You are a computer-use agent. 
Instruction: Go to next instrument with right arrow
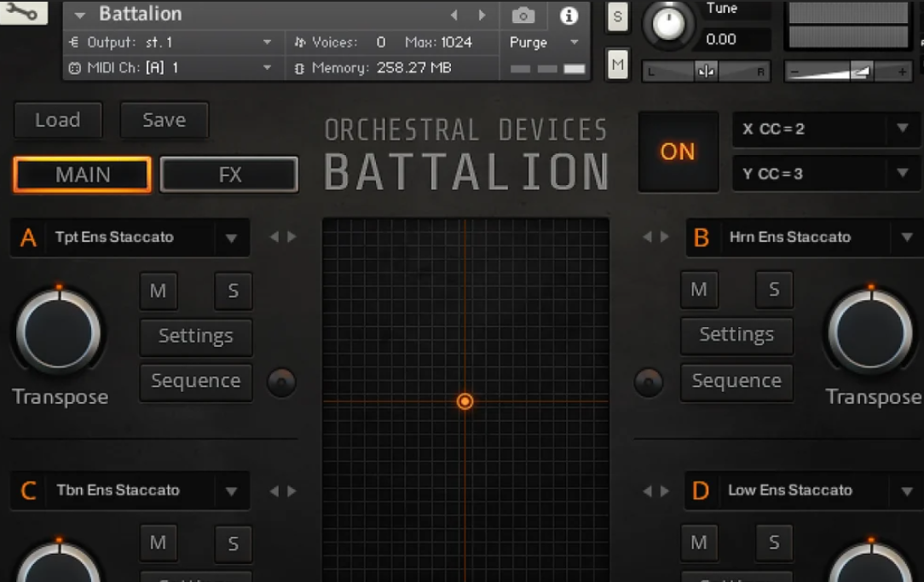[482, 14]
